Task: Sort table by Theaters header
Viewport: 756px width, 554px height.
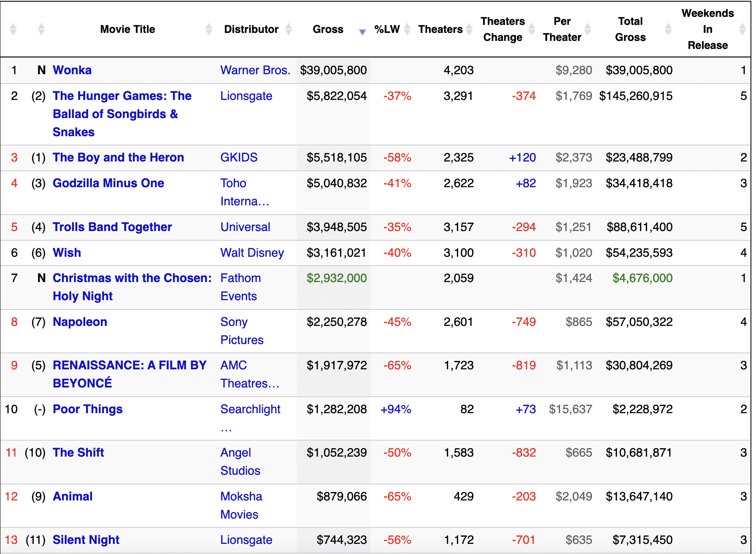Action: coord(440,29)
